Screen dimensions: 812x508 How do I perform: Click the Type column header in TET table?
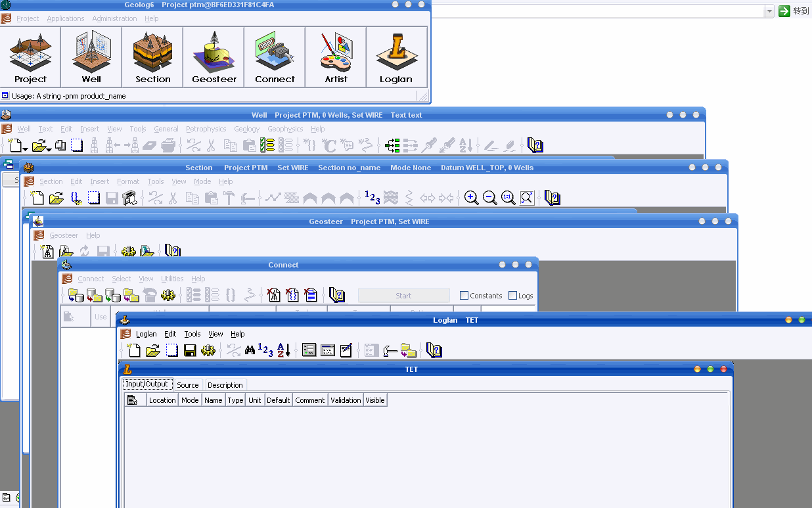click(x=235, y=400)
